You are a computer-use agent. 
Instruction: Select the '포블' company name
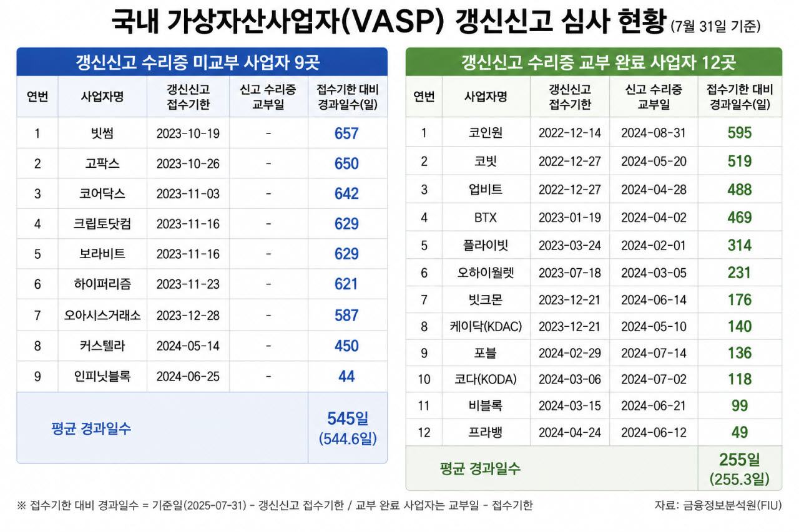486,353
